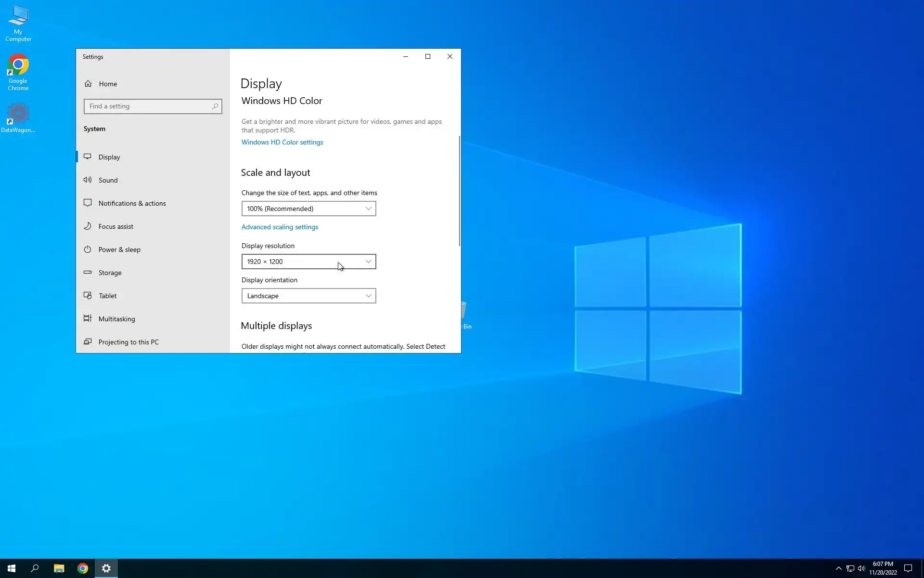Click the Home icon in Settings sidebar

(x=88, y=84)
